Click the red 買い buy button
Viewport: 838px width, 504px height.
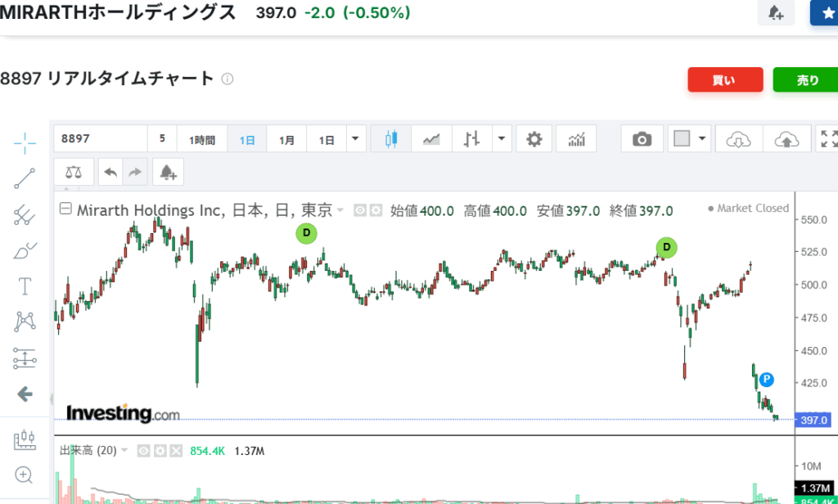pyautogui.click(x=725, y=79)
